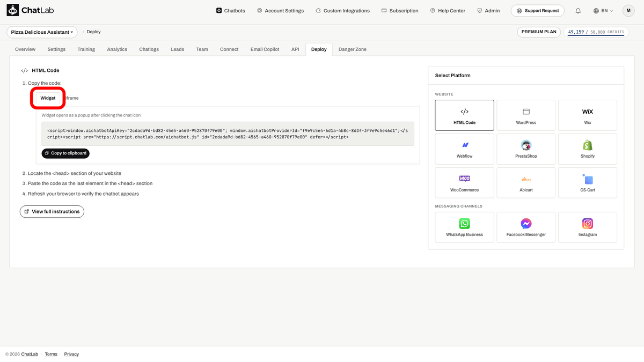The height and width of the screenshot is (362, 644).
Task: Click the WEBSITE section label
Action: click(x=444, y=94)
